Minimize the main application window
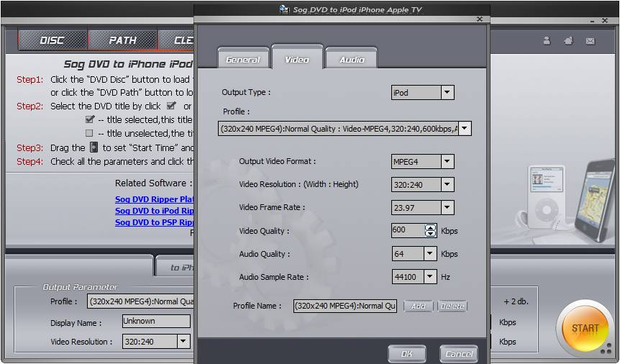Image resolution: width=620 pixels, height=364 pixels. tap(593, 21)
